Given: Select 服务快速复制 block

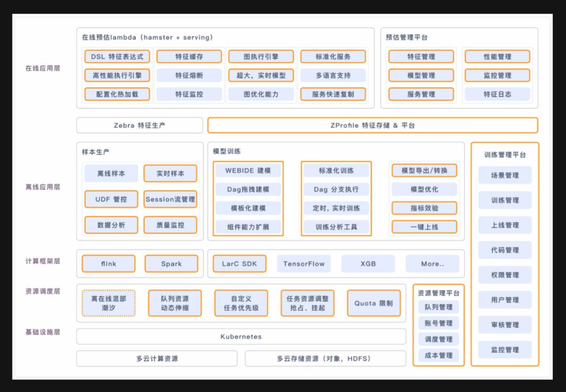Looking at the screenshot, I should point(333,94).
